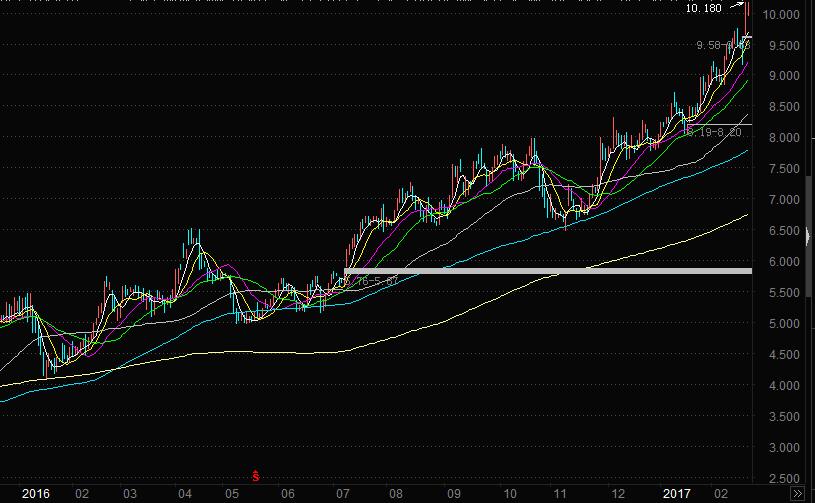Click the 2017 year label on the time axis
815x503 pixels.
[678, 494]
